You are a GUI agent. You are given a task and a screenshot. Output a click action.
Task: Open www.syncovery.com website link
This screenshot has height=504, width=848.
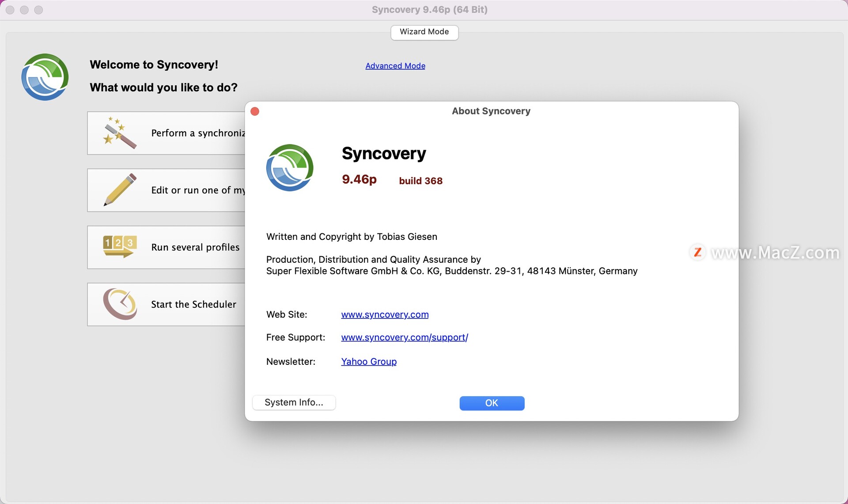pos(384,315)
